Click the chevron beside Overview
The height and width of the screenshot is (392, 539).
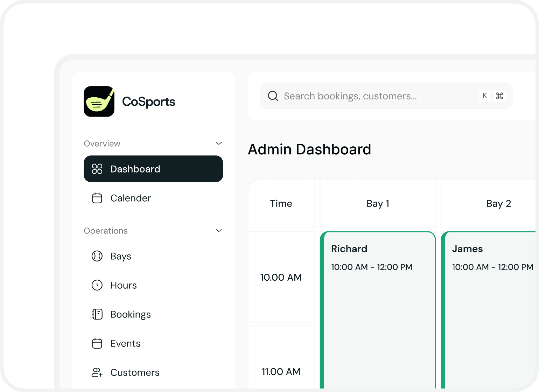click(x=219, y=143)
